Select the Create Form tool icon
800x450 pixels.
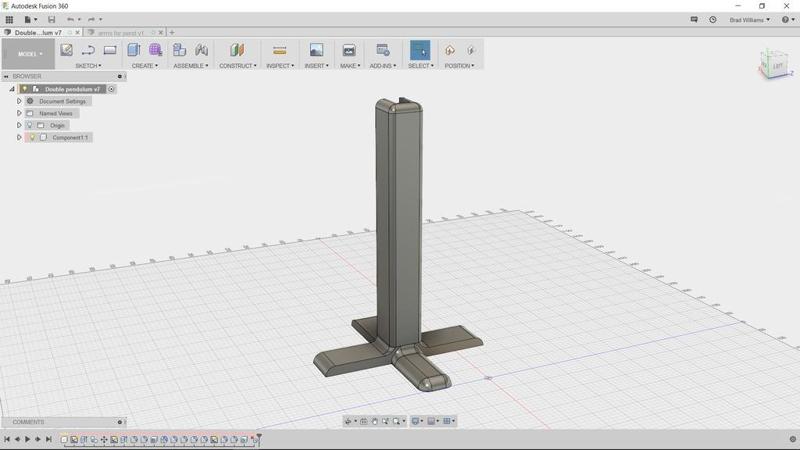pyautogui.click(x=156, y=50)
